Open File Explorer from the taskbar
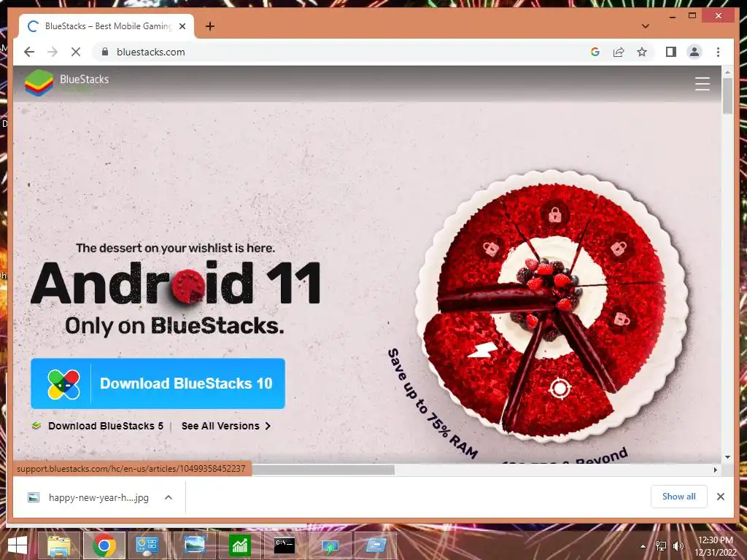Screen dimensions: 747x560 pos(58,545)
